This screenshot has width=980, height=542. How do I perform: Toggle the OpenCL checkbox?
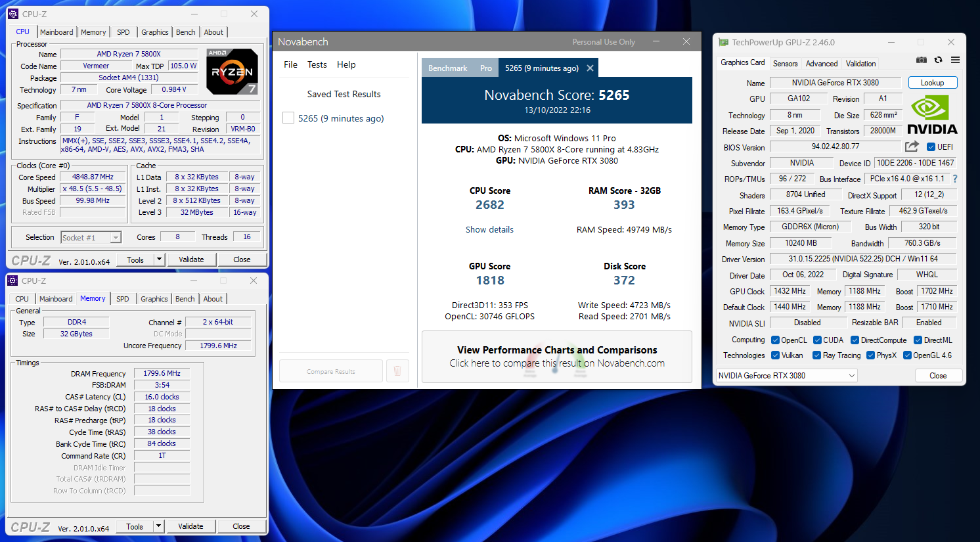coord(775,340)
